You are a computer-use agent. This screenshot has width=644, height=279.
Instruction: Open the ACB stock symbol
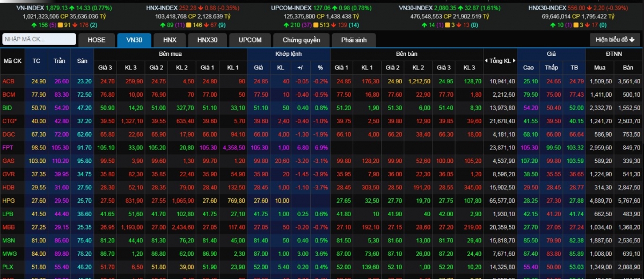tap(9, 81)
